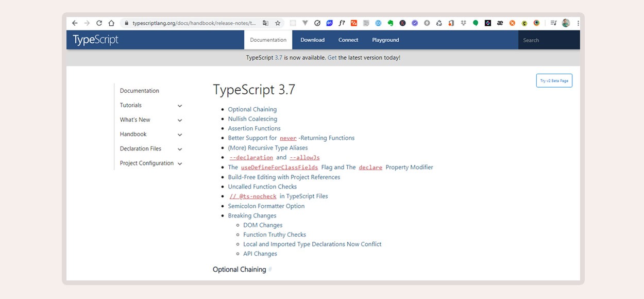This screenshot has height=299, width=644.
Task: Click the Get link in banner
Action: pyautogui.click(x=332, y=58)
